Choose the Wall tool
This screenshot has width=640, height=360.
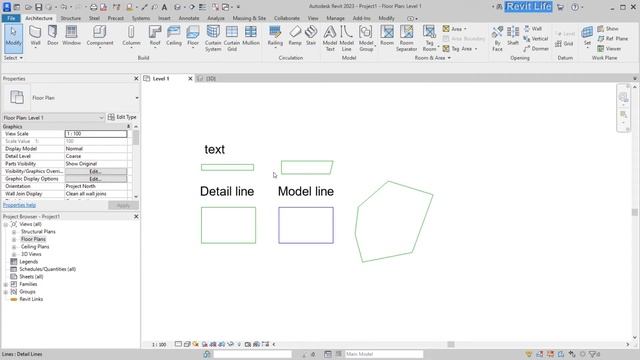(36, 37)
